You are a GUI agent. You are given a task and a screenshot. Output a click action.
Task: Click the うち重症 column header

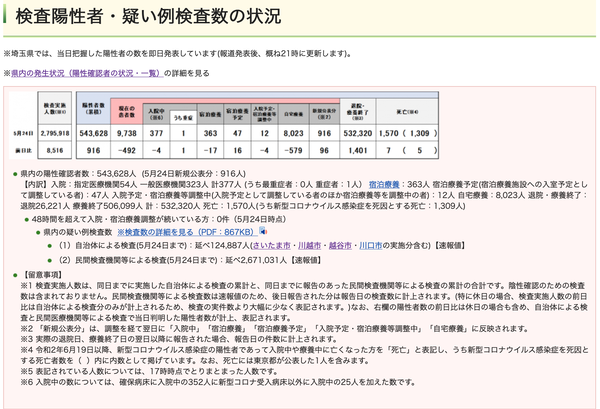(183, 118)
